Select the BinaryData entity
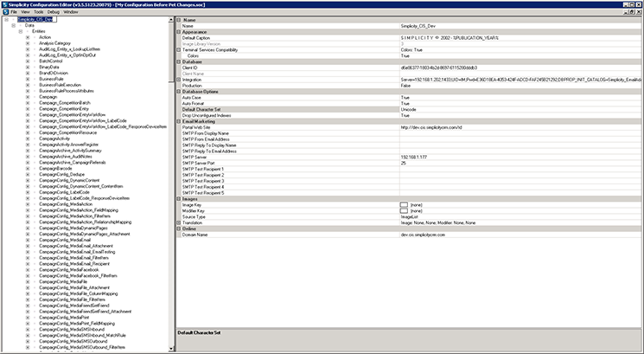Viewport: 644px width, 354px height. click(49, 67)
